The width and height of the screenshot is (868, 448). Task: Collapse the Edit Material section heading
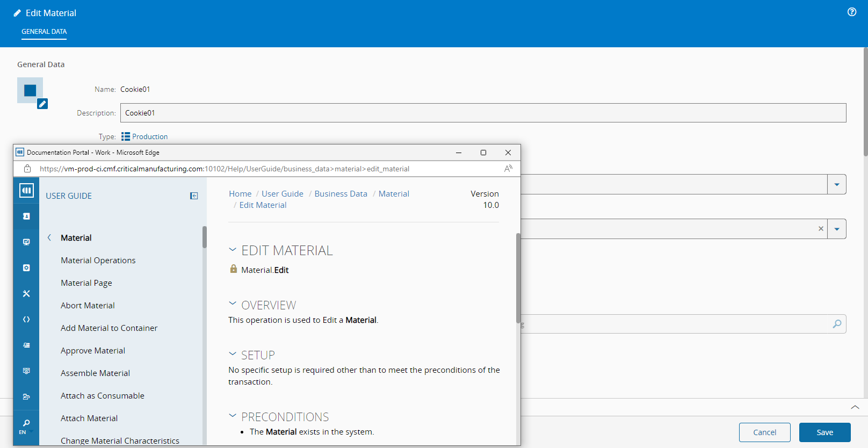pyautogui.click(x=233, y=250)
